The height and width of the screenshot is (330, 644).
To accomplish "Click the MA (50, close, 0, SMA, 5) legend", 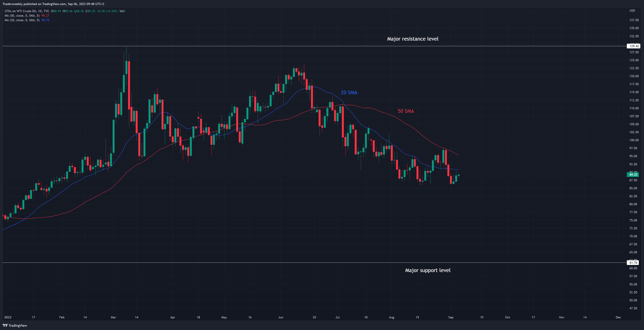I will click(x=22, y=15).
